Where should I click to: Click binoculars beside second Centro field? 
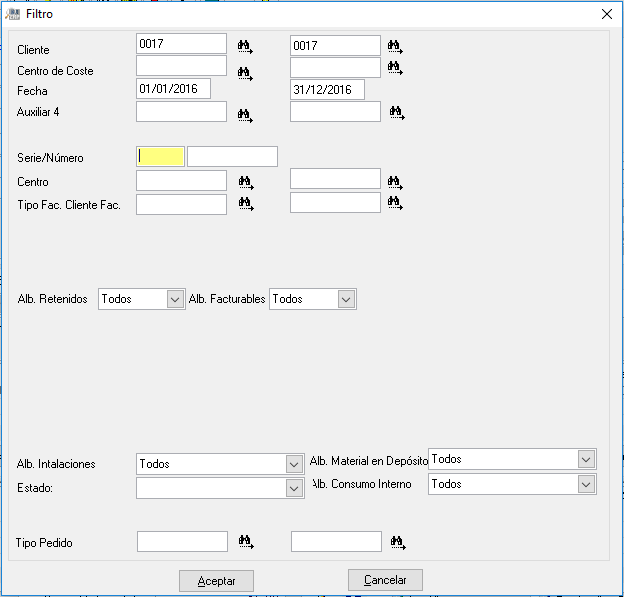pyautogui.click(x=395, y=183)
